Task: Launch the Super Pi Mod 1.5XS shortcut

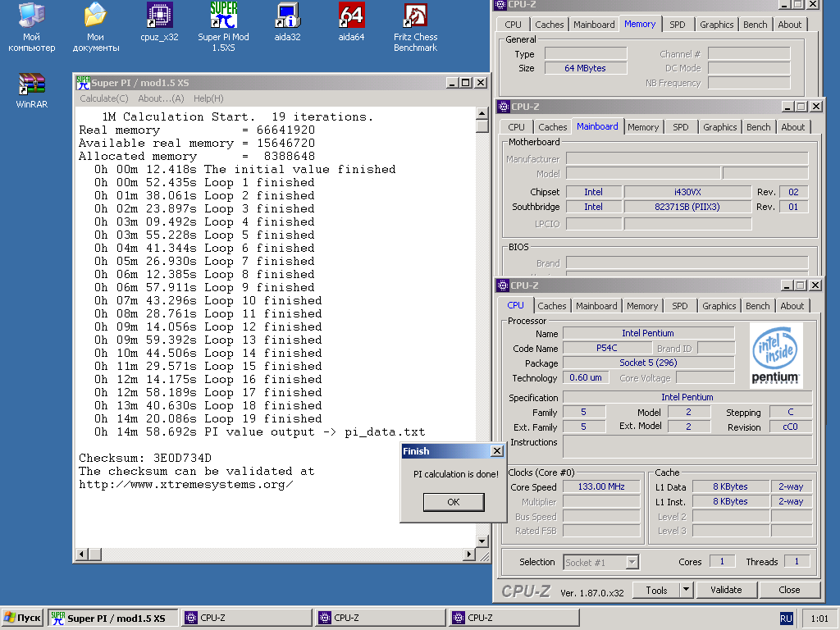Action: click(x=223, y=27)
